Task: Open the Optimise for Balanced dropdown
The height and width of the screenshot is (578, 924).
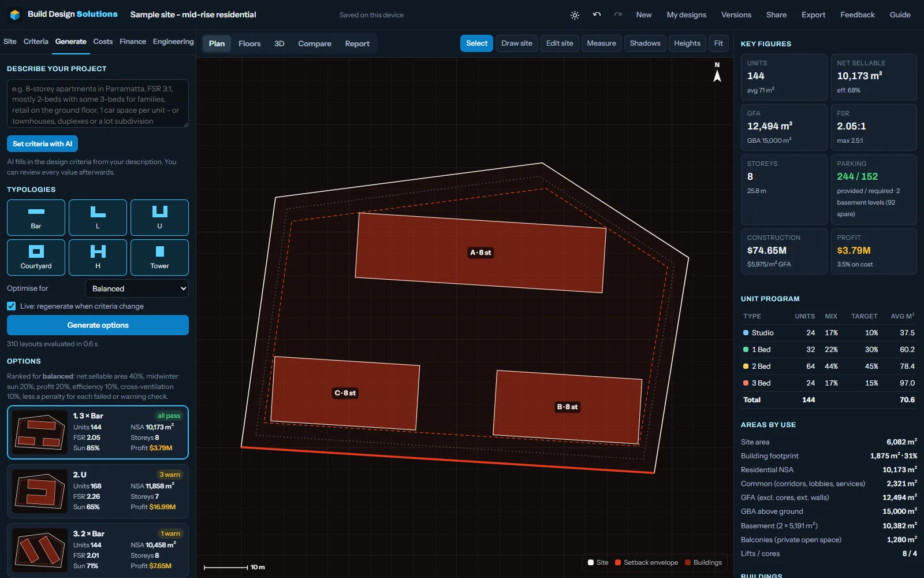Action: coord(137,288)
